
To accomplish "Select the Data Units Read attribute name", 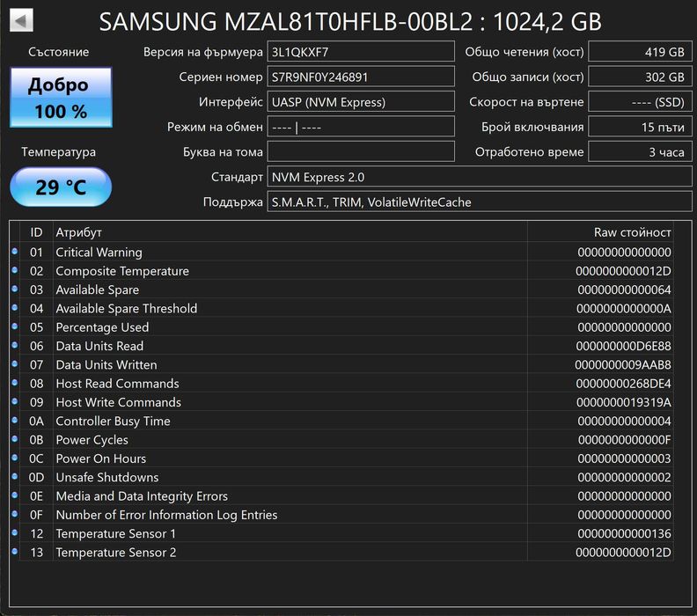I will click(99, 346).
